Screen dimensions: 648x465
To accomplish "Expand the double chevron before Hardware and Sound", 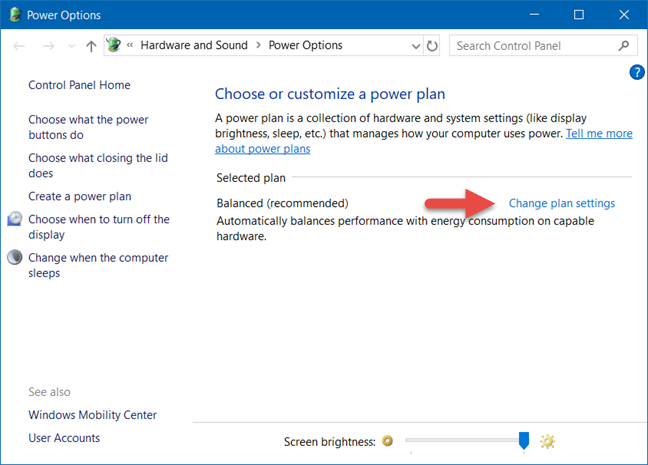I will 130,45.
